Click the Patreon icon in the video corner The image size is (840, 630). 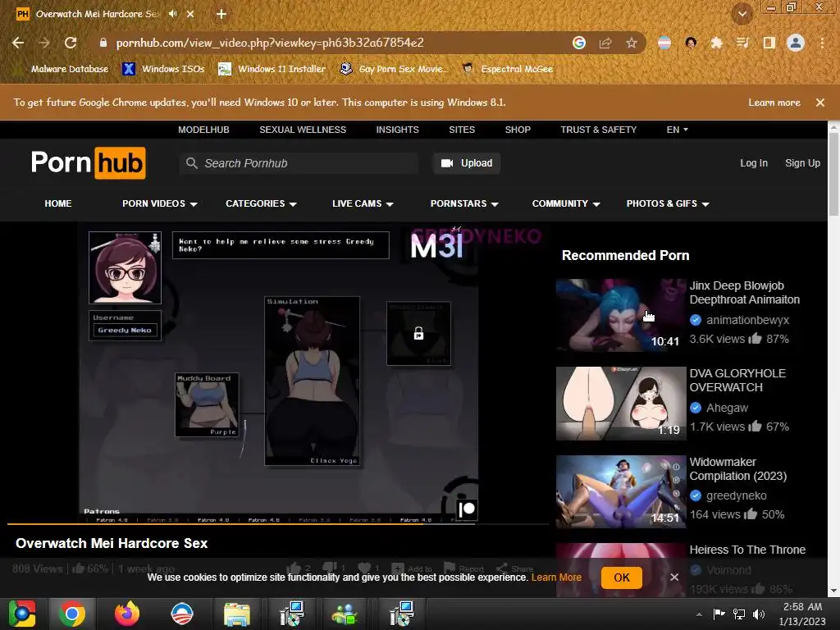coord(467,509)
